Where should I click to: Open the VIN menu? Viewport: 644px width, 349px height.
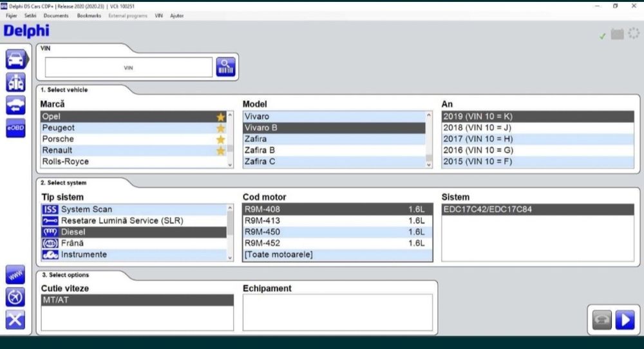point(158,15)
